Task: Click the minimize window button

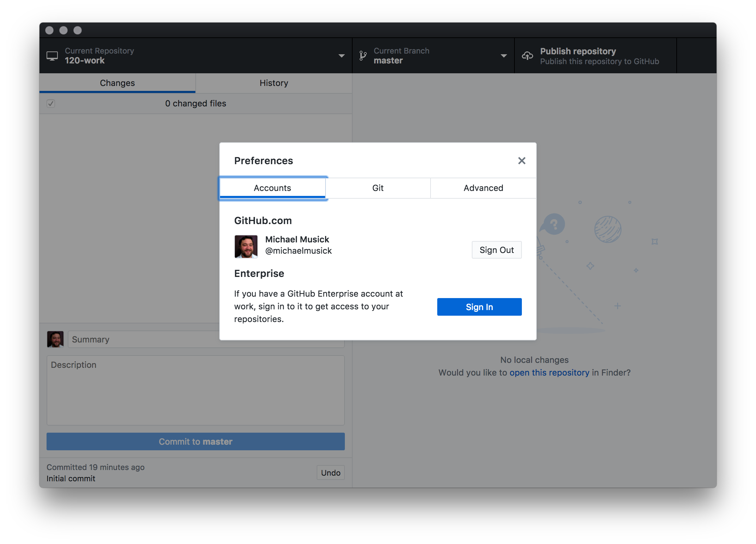Action: point(63,30)
